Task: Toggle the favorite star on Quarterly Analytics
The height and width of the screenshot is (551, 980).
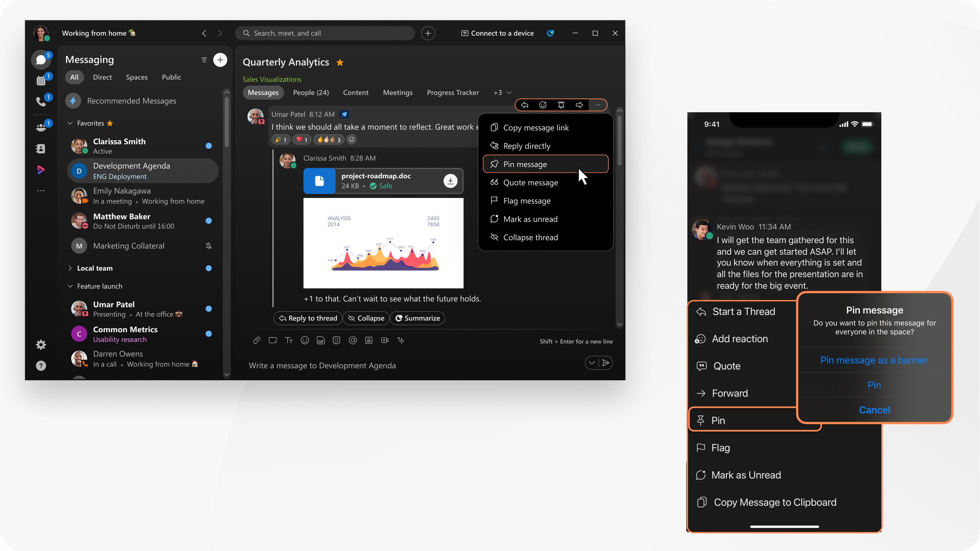Action: (x=341, y=62)
